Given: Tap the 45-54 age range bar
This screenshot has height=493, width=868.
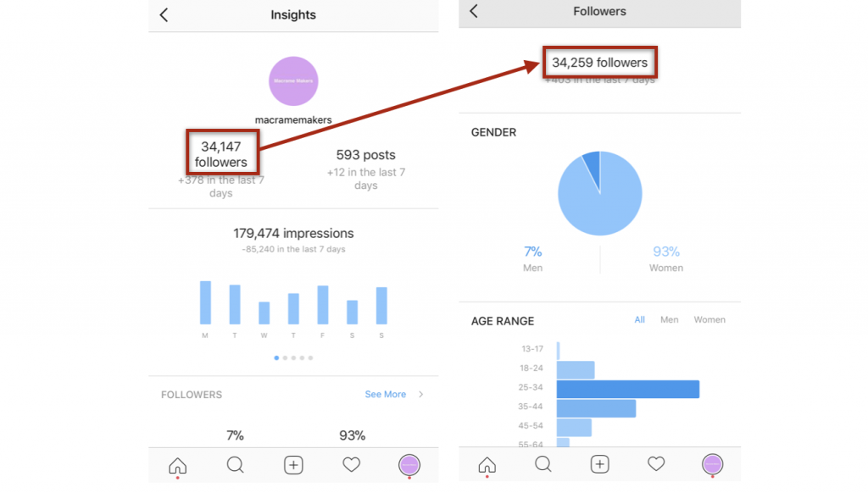Looking at the screenshot, I should coord(574,427).
